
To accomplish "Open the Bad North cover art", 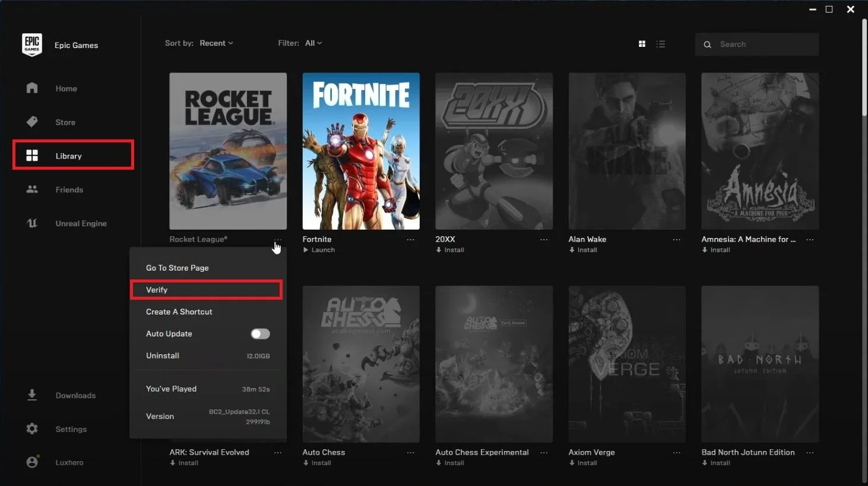I will coord(760,364).
